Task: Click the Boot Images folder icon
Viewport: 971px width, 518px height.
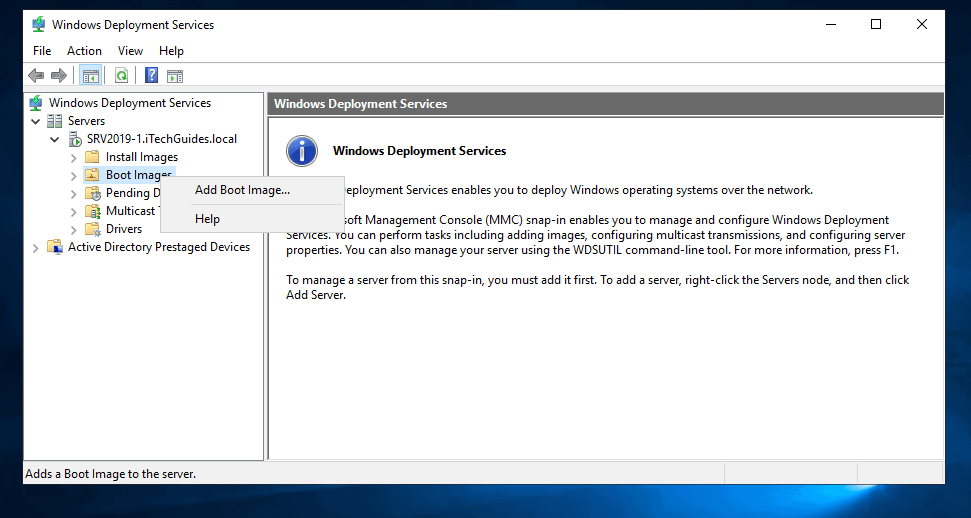Action: point(92,175)
